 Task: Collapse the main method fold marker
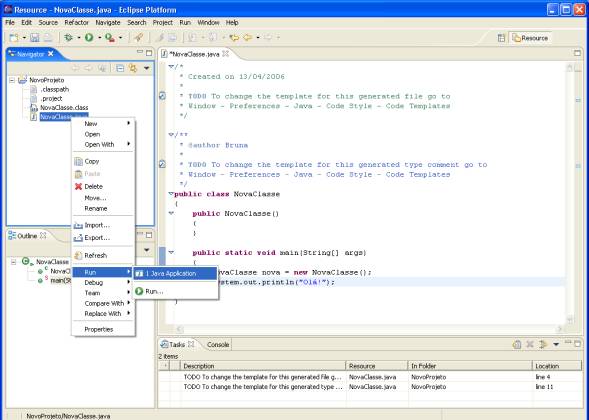click(171, 252)
